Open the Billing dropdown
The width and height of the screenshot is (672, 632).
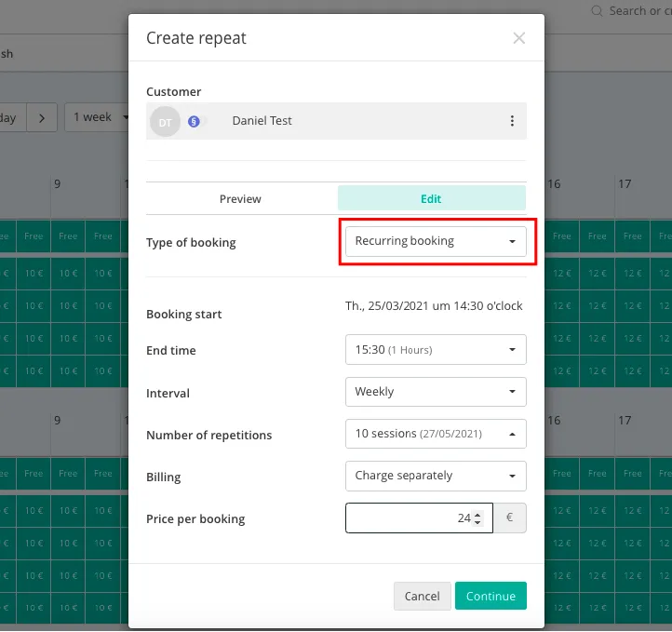435,476
